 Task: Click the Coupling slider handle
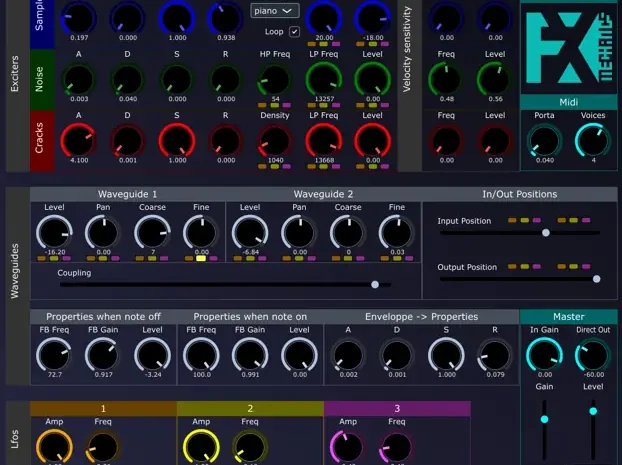coord(375,284)
